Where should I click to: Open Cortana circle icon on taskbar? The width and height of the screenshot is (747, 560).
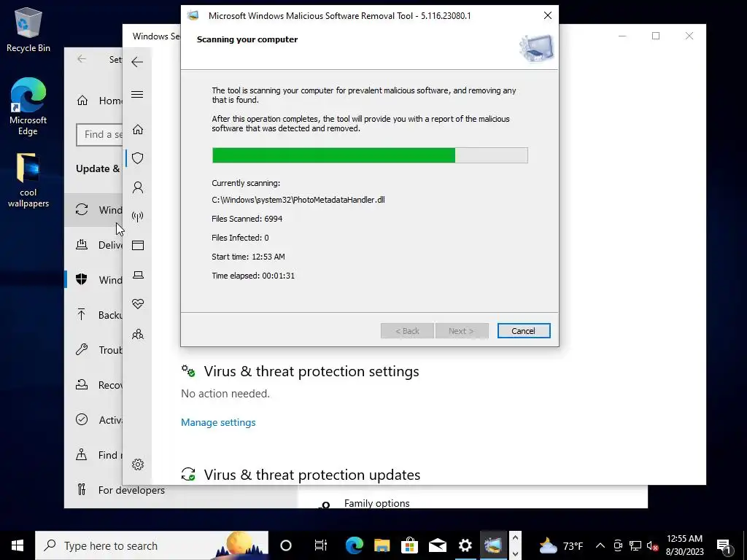286,545
